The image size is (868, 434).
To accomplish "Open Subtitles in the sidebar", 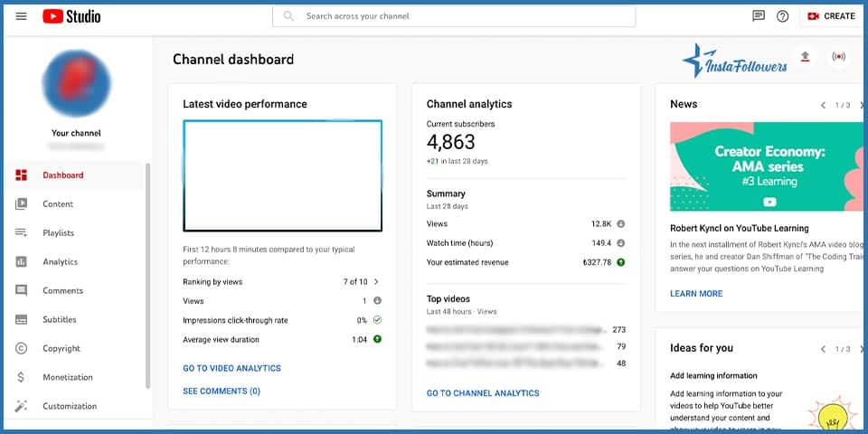I will pos(74,319).
